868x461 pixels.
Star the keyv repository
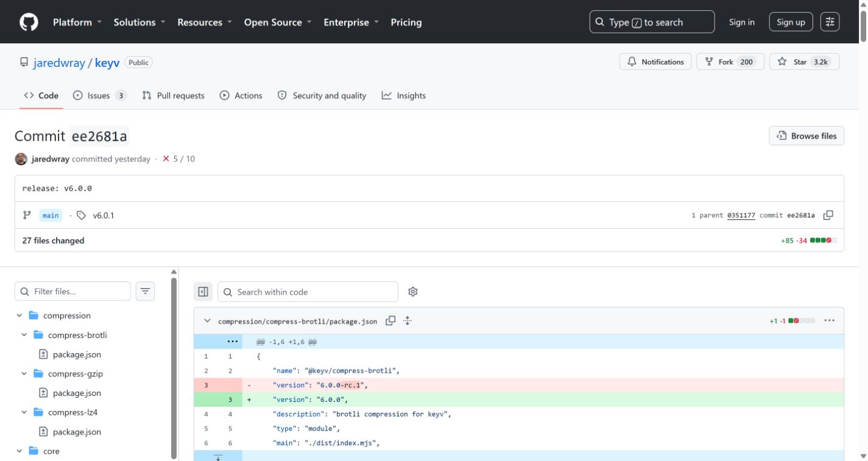[805, 62]
